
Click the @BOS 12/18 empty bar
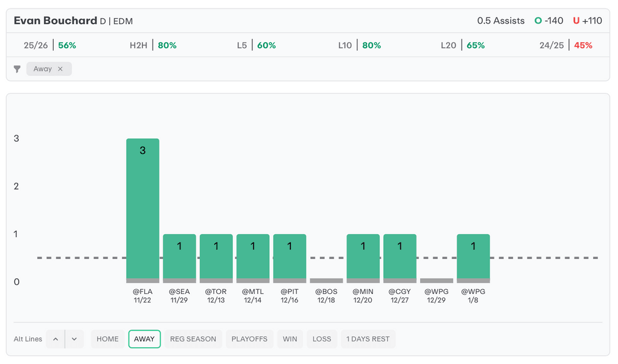pyautogui.click(x=326, y=281)
